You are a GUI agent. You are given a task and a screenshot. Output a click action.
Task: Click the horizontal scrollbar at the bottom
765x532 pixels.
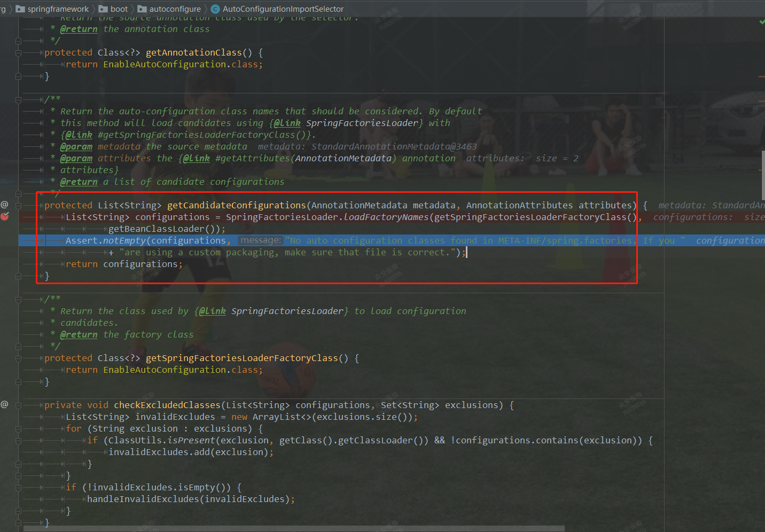point(294,529)
